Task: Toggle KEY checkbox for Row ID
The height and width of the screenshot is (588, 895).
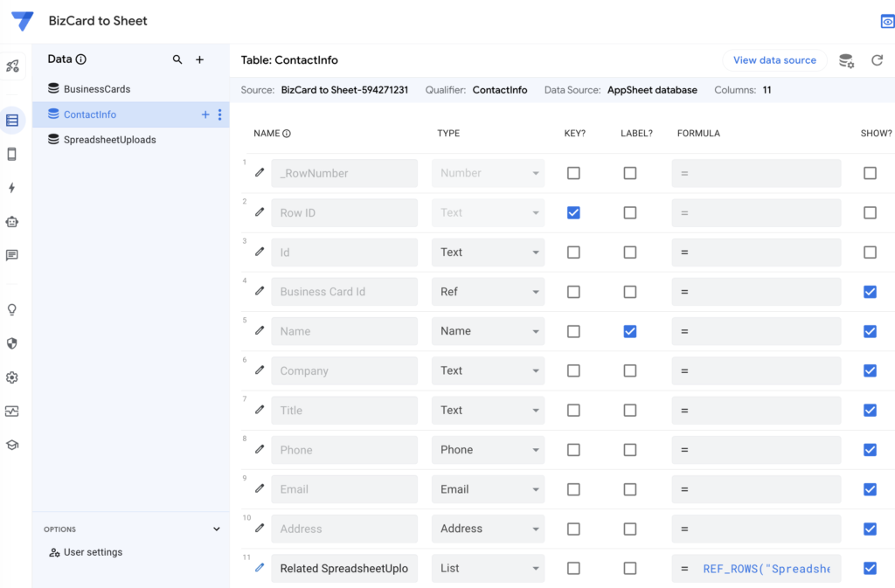Action: coord(573,212)
